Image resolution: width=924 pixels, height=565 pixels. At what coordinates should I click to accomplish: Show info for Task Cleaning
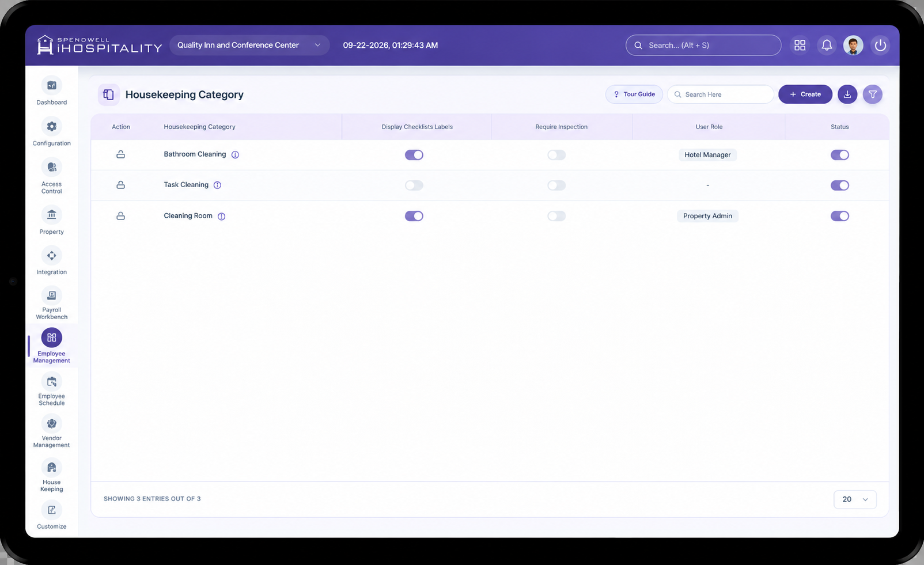tap(217, 185)
